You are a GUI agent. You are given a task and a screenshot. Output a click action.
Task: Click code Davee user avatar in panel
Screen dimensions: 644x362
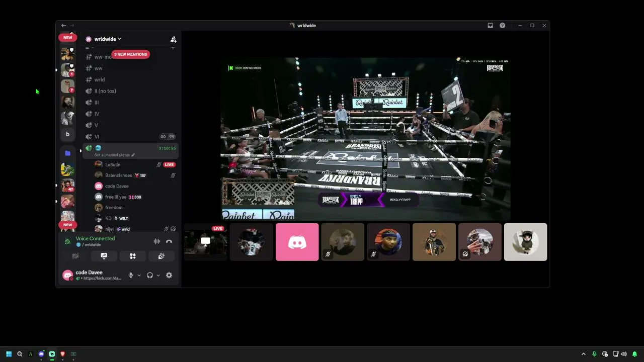(67, 275)
